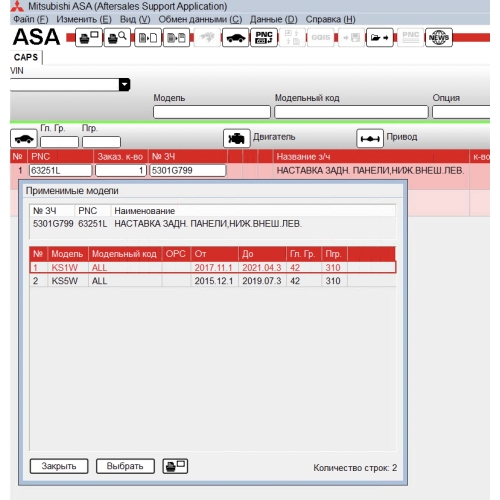Switch to the CAPS tab
500x500 pixels.
(26, 57)
